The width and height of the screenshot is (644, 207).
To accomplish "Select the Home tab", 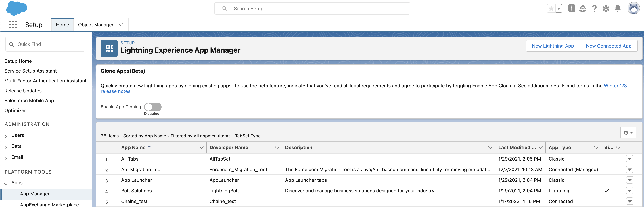I will (x=62, y=25).
